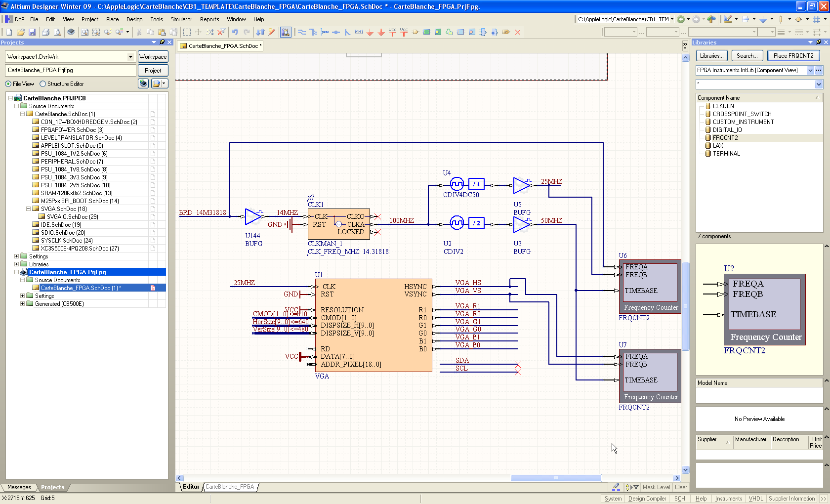This screenshot has width=830, height=504.
Task: Save the document with floppy icon
Action: tap(32, 32)
